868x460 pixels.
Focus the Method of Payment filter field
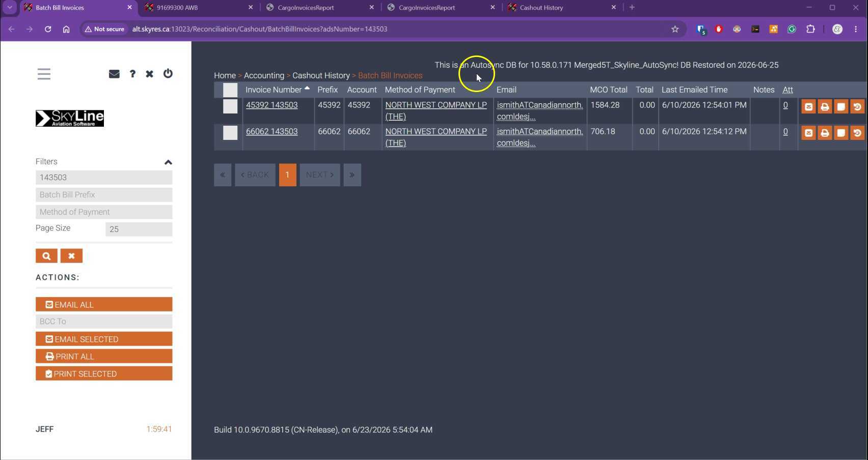[x=104, y=212]
